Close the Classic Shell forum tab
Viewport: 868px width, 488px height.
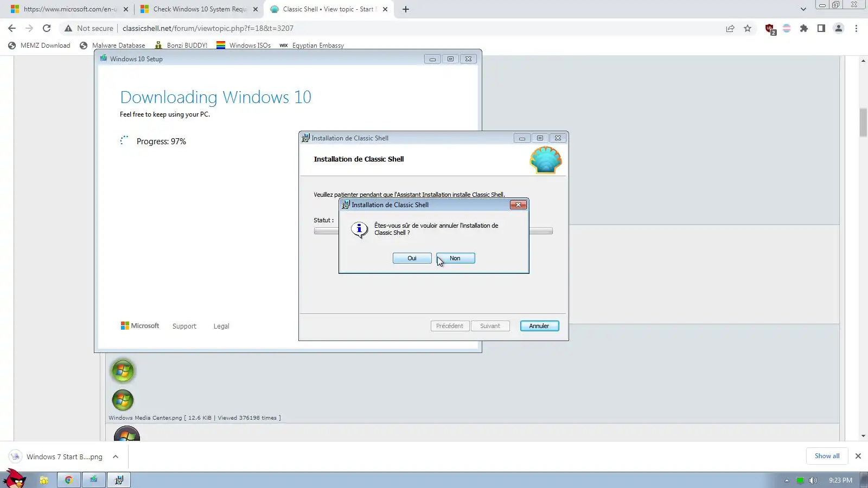point(385,9)
